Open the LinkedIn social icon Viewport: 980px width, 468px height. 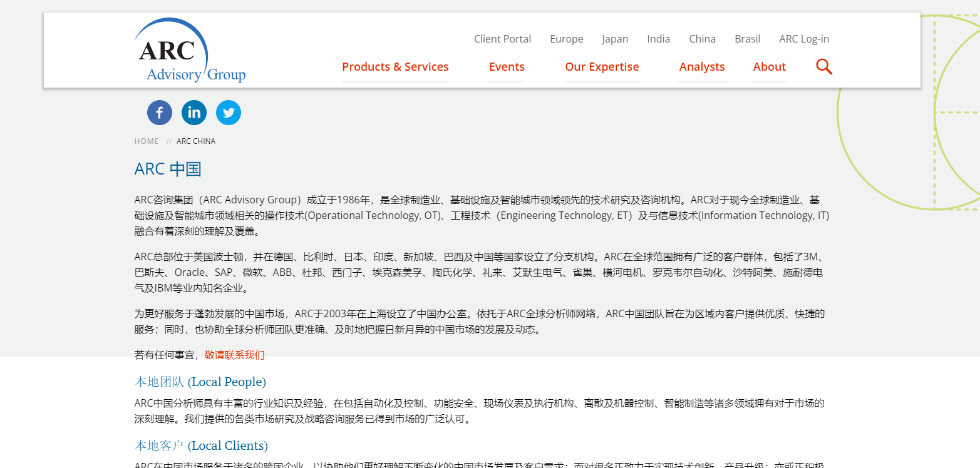(x=194, y=113)
